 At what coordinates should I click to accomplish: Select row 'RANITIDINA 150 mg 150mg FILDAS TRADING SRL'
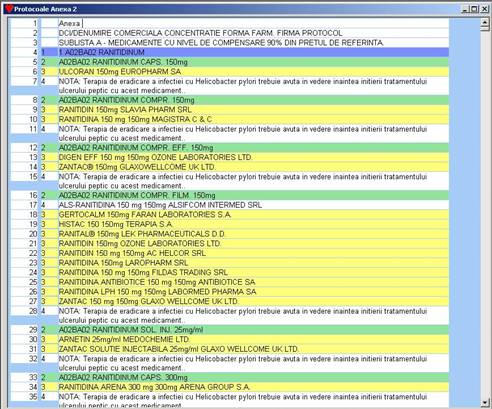tap(253, 273)
